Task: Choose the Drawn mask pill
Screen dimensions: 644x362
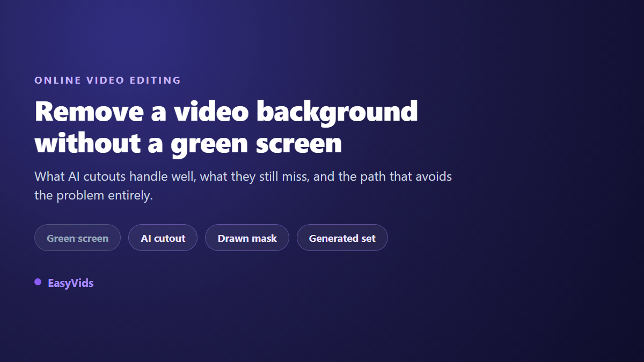Action: (247, 238)
